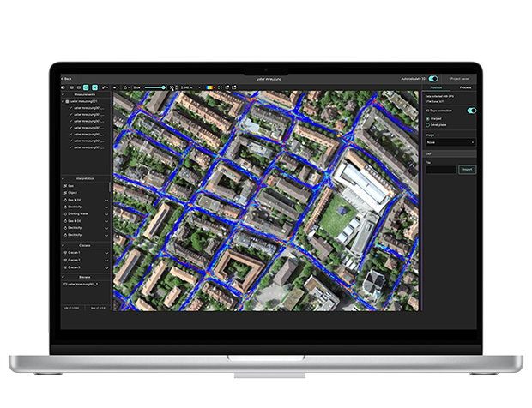Go back using the Back arrow button
This screenshot has height=408, width=532.
(67, 79)
